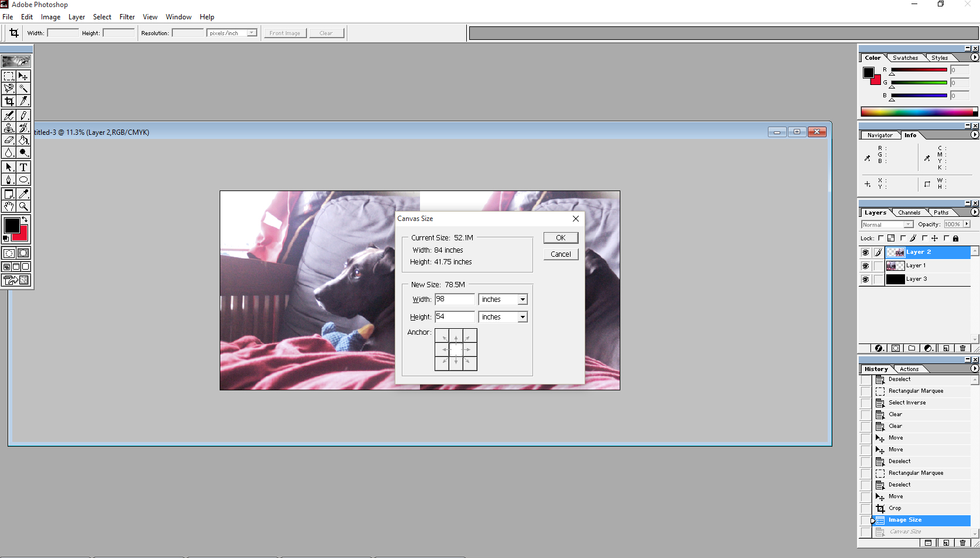Select the Slice tool
Image resolution: width=980 pixels, height=558 pixels.
(x=23, y=101)
